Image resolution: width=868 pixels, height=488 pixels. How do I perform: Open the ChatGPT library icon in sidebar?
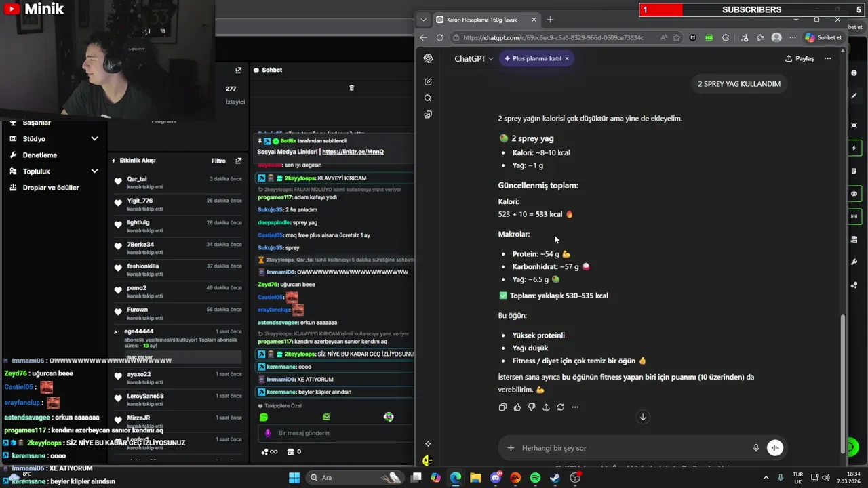pyautogui.click(x=428, y=115)
